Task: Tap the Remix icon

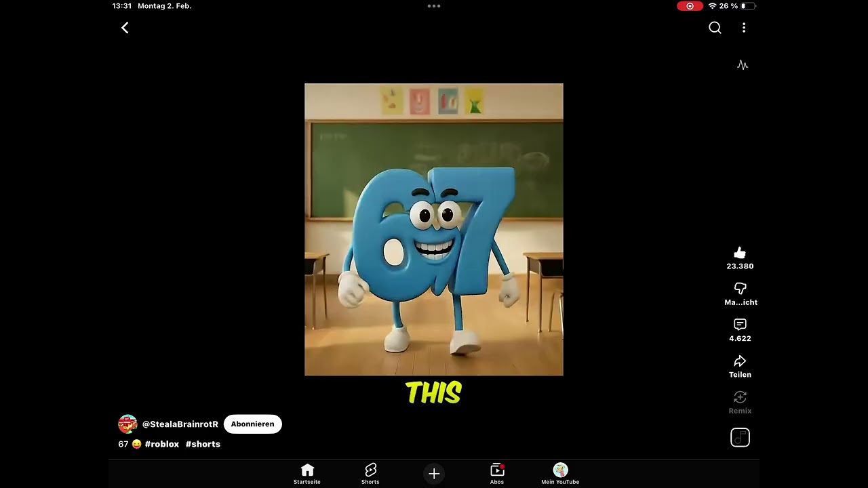Action: click(x=740, y=396)
